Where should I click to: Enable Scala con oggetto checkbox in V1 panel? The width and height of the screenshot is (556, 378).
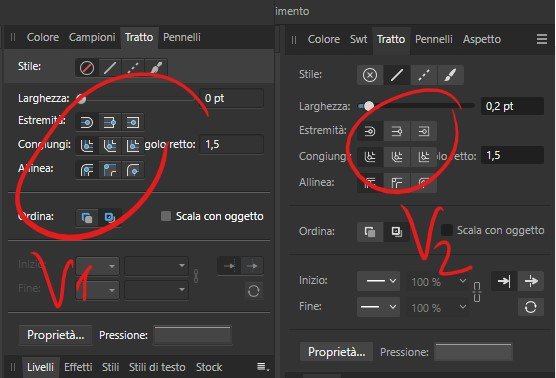(166, 216)
